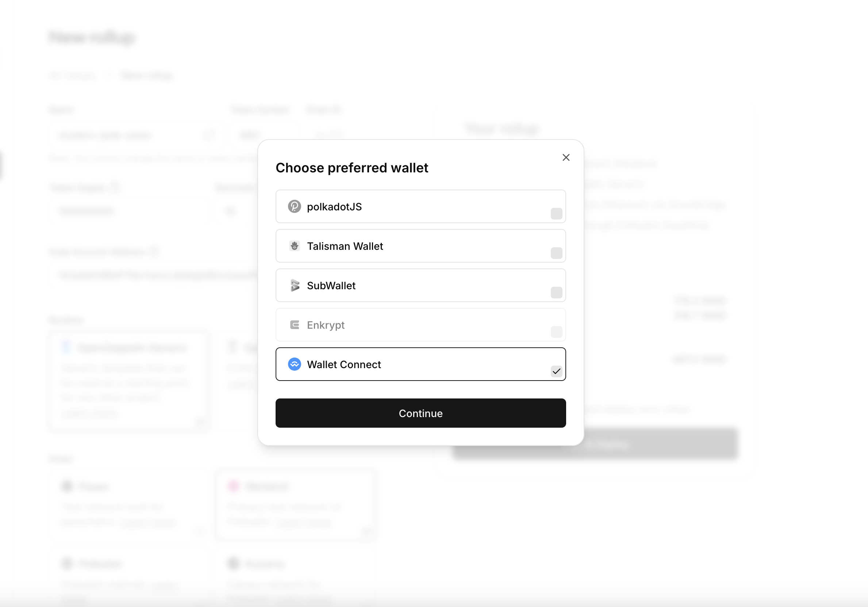
Task: Tick the Talisman Wallet checkbox
Action: coord(557,253)
